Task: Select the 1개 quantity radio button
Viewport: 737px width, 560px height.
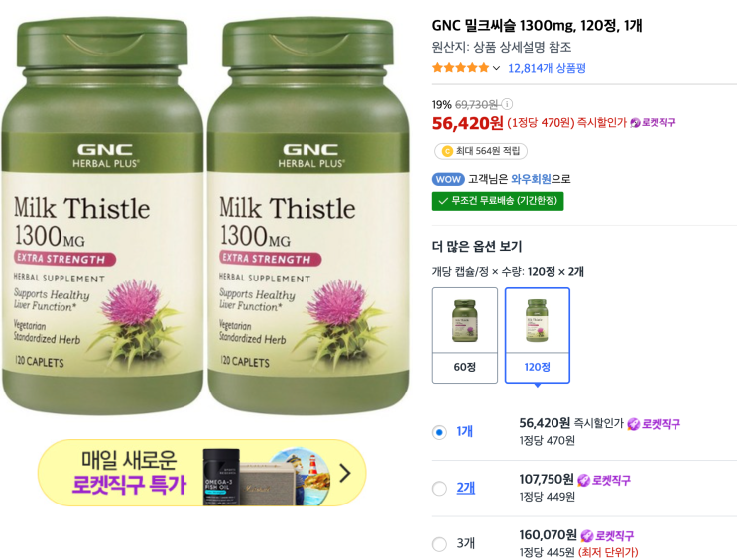Action: (x=439, y=432)
